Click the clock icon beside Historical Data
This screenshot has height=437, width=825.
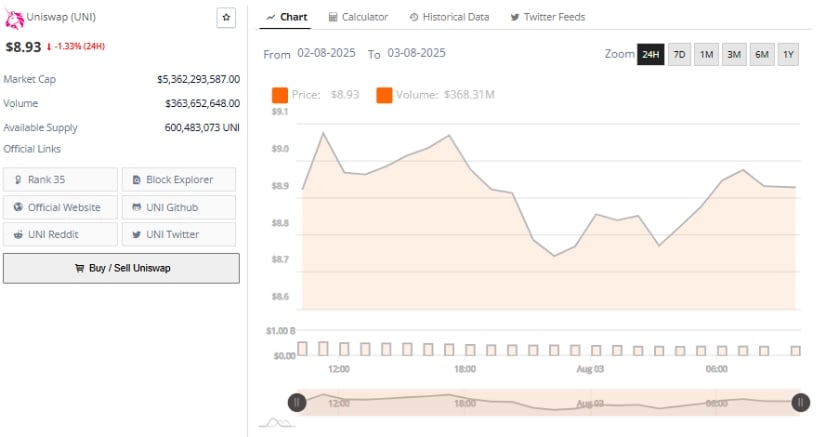pyautogui.click(x=414, y=17)
